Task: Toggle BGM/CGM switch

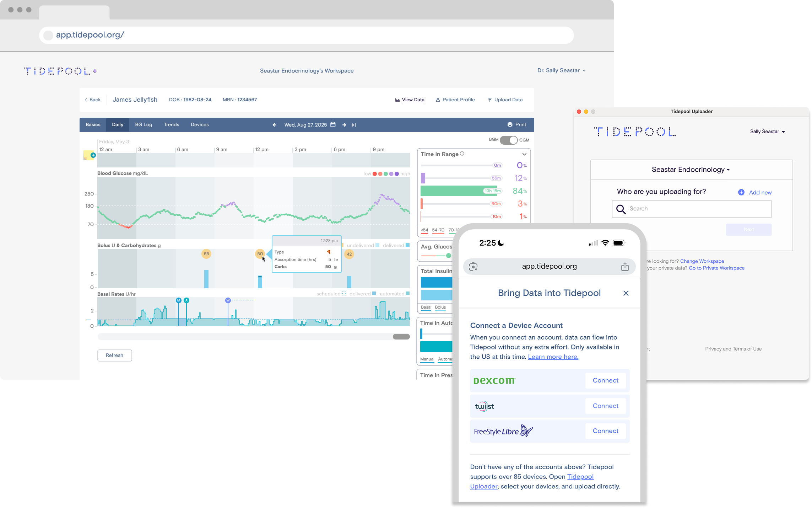Action: [509, 140]
